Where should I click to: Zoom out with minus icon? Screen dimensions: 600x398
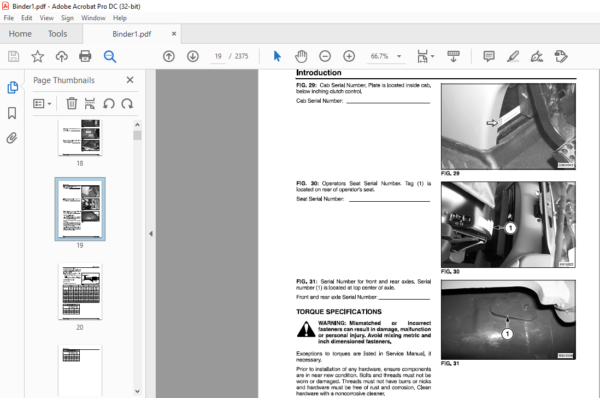[325, 56]
